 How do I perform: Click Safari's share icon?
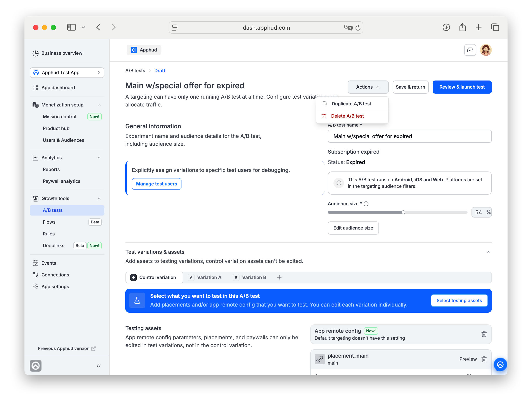click(462, 27)
